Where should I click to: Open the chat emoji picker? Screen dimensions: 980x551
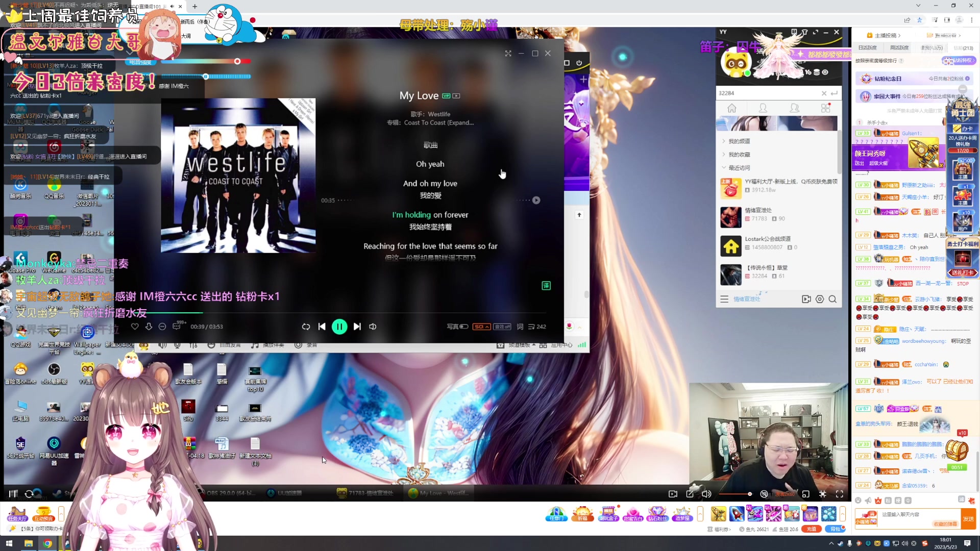[858, 500]
